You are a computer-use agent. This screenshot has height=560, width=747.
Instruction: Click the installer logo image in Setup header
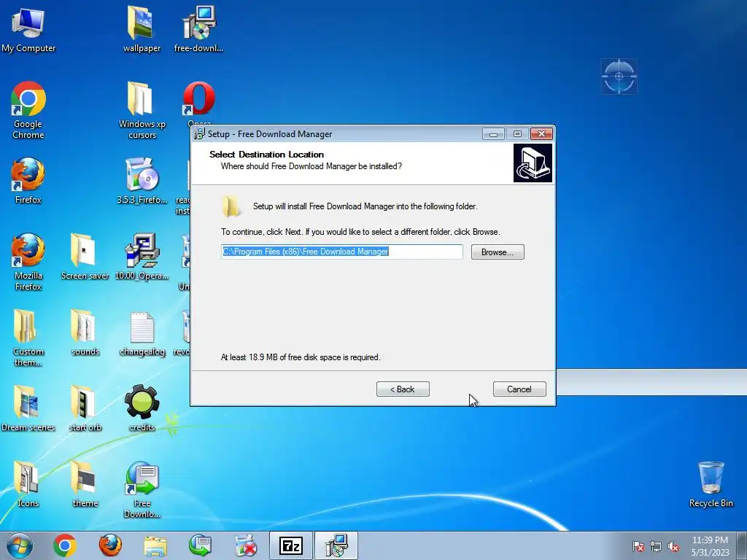tap(533, 163)
